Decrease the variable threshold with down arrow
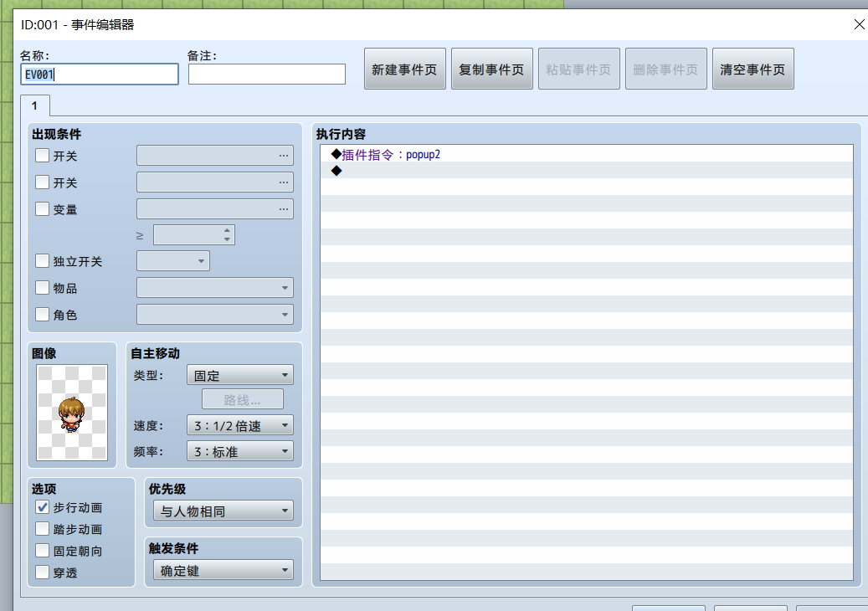868x611 pixels. 227,239
